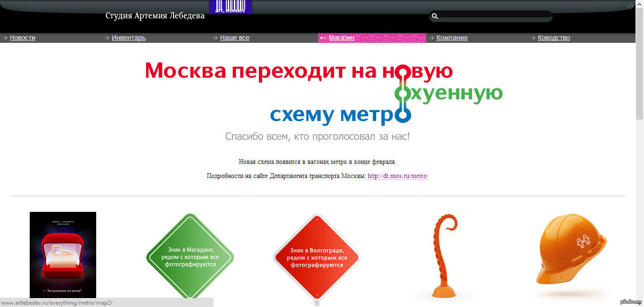Viewport: 644px width, 307px height.
Task: Open the Компания menu item
Action: (x=452, y=38)
